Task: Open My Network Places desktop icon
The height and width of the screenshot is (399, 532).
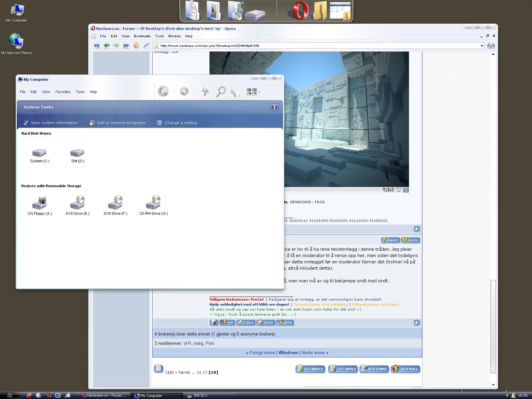Action: 16,44
